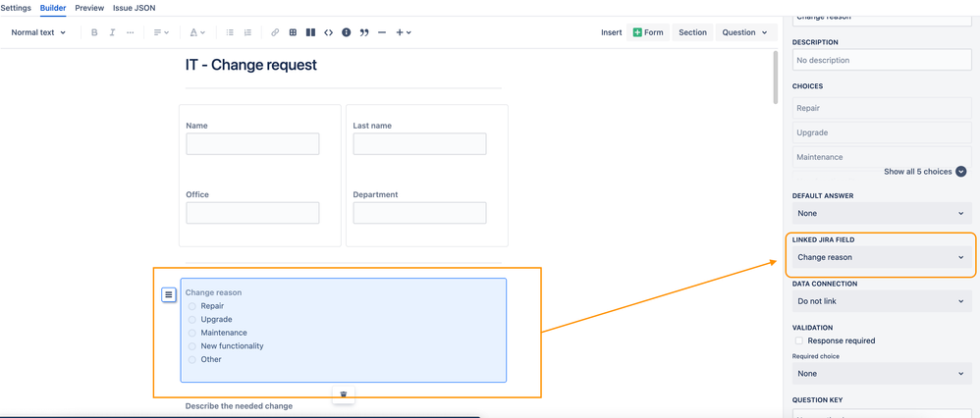Insert a hyperlink
Viewport: 980px width, 418px height.
point(275,32)
